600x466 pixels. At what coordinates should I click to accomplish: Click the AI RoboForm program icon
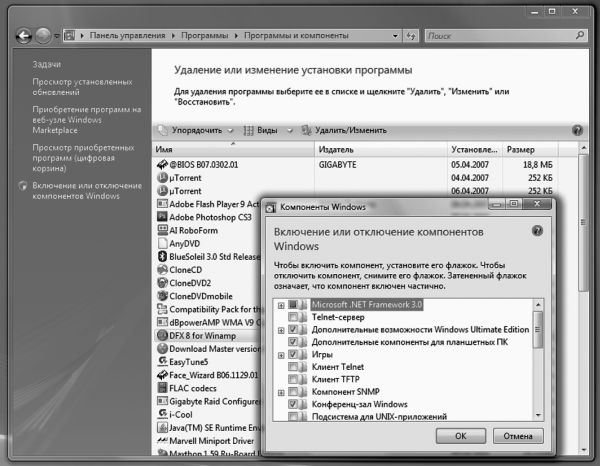click(162, 229)
